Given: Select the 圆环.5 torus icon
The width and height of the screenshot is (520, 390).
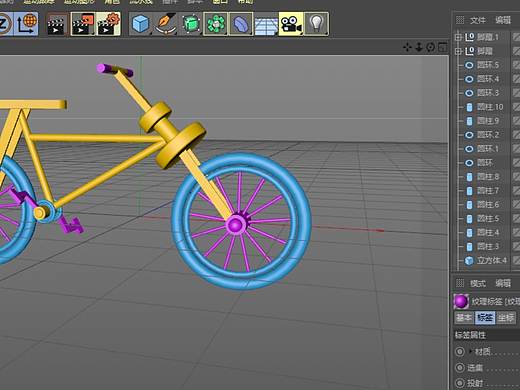Looking at the screenshot, I should click(469, 65).
